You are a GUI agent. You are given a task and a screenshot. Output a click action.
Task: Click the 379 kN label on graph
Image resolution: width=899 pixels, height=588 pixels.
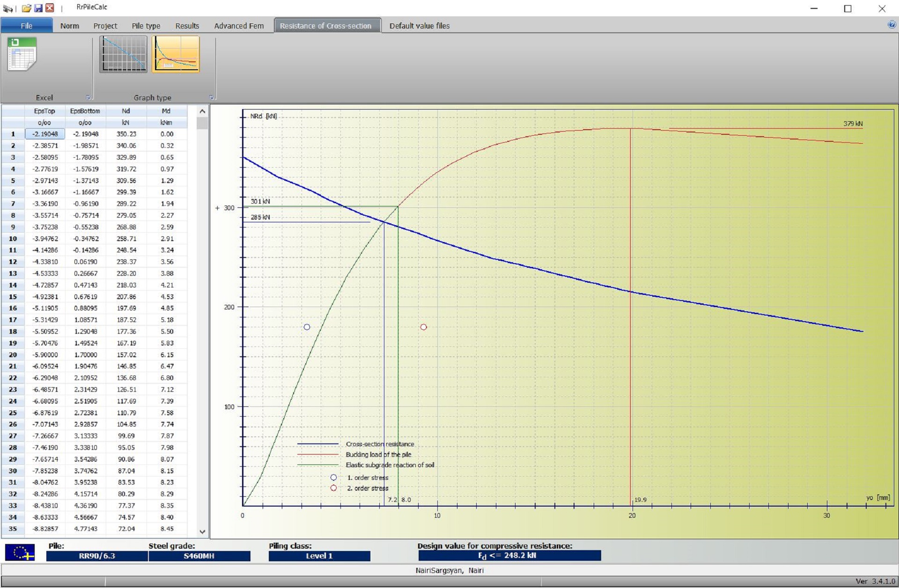point(853,124)
